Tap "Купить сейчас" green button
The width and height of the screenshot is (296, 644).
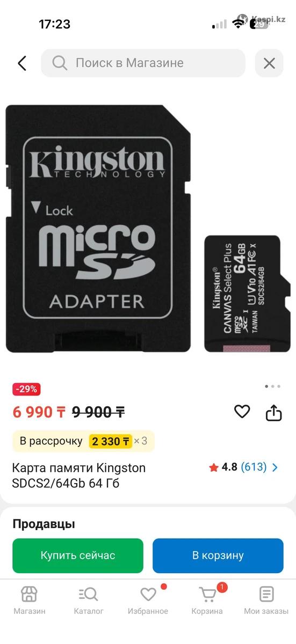pos(78,555)
